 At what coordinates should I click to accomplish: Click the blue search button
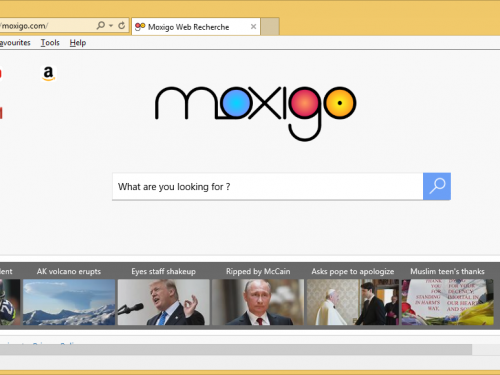437,186
